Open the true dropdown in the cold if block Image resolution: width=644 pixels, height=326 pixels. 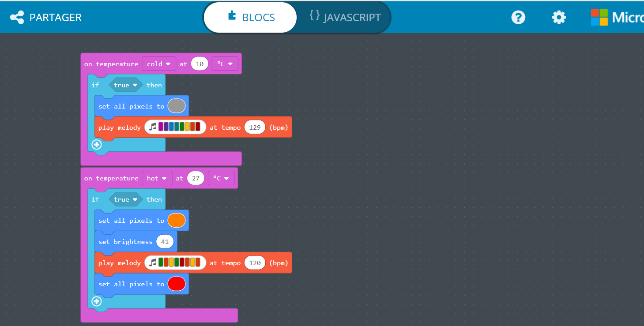click(x=126, y=85)
